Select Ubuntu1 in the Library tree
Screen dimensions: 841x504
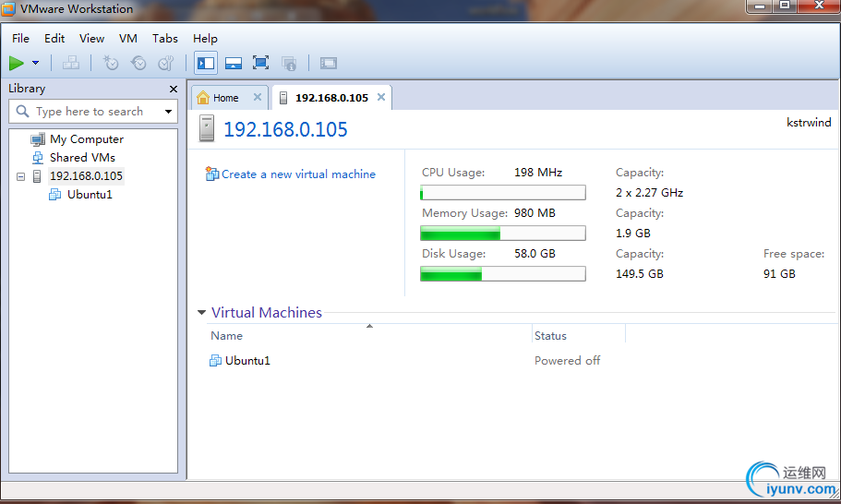coord(90,195)
